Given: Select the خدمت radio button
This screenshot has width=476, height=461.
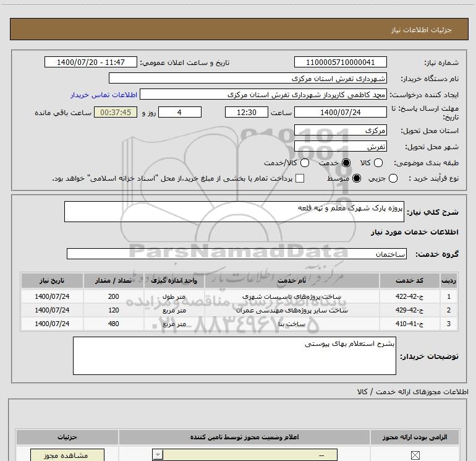Looking at the screenshot, I should coord(346,163).
